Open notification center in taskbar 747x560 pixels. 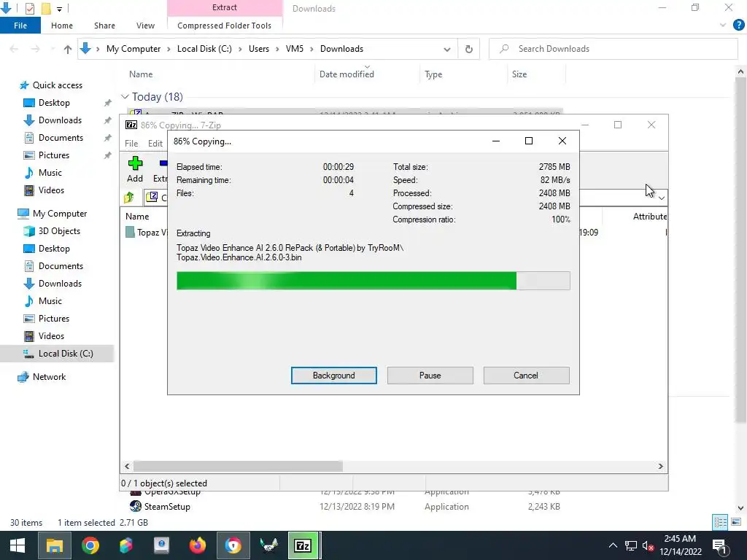pos(719,545)
